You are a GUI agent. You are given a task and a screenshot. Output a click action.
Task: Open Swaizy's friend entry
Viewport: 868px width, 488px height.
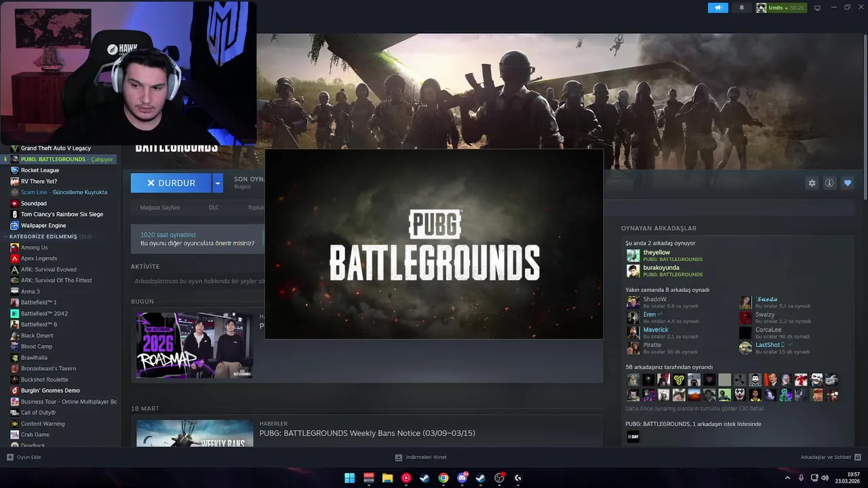point(775,317)
